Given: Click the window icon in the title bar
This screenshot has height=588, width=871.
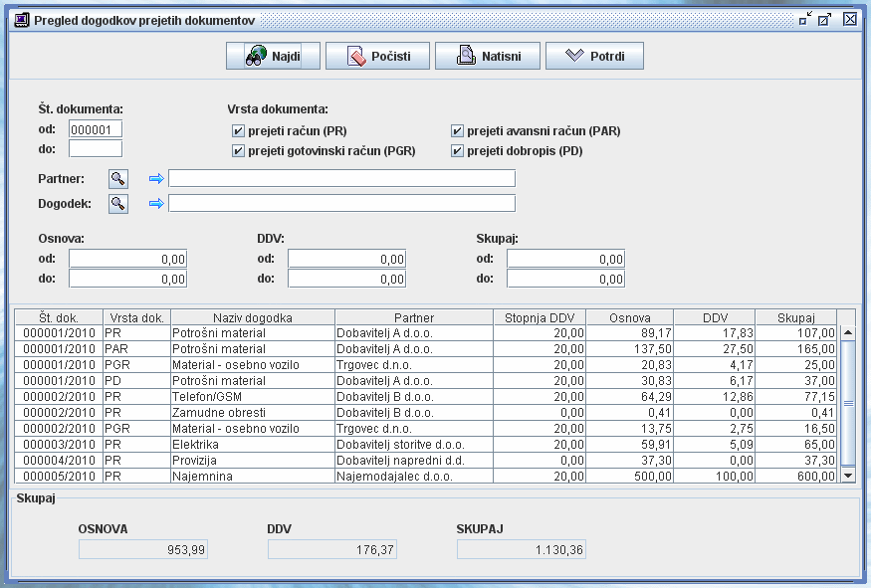Looking at the screenshot, I should click(21, 19).
